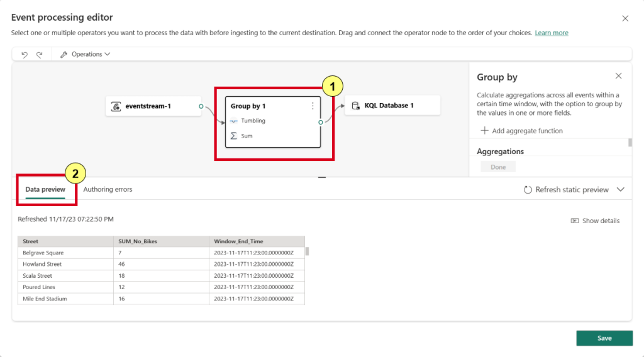The height and width of the screenshot is (357, 644).
Task: Click the Done button under Aggregations
Action: tap(498, 167)
